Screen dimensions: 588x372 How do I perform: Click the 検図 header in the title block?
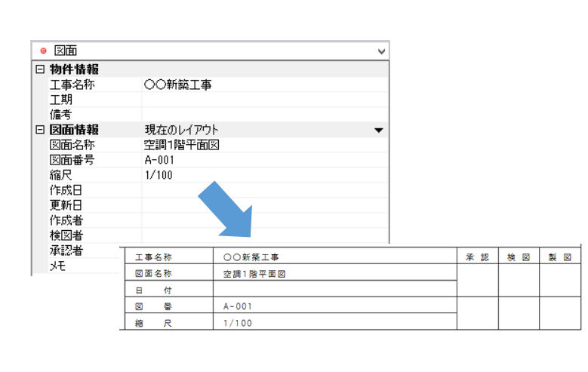click(519, 257)
